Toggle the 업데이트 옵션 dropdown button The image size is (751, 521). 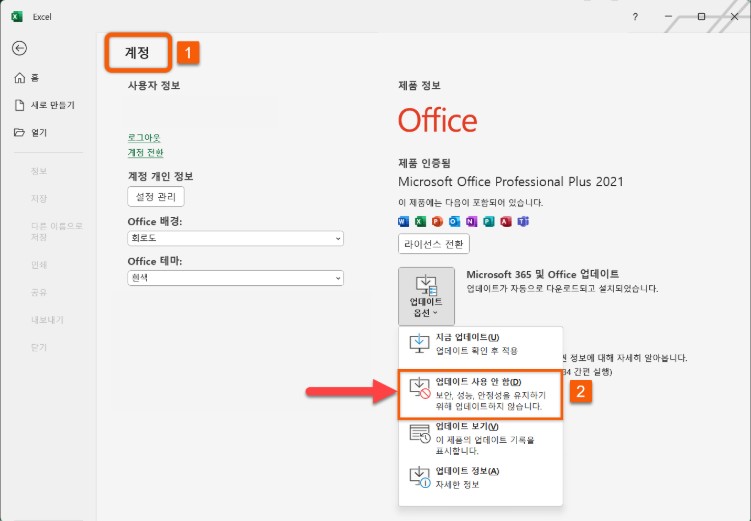426,296
